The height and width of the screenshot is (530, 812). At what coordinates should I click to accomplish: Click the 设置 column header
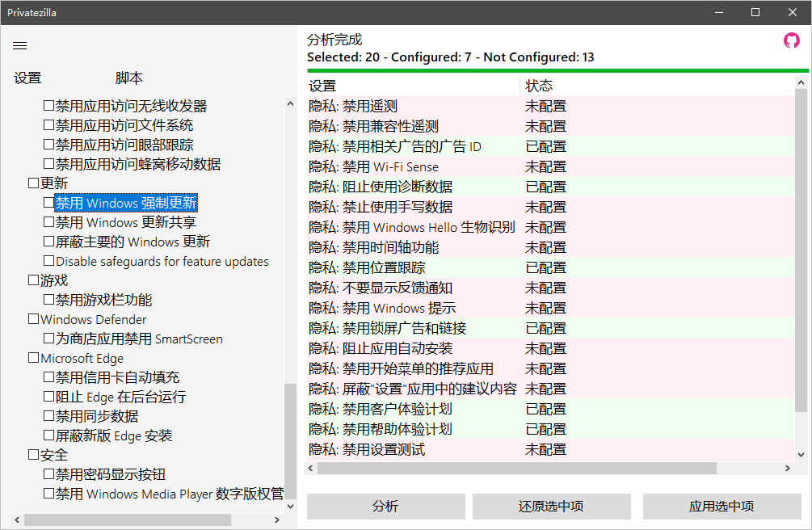tap(413, 86)
